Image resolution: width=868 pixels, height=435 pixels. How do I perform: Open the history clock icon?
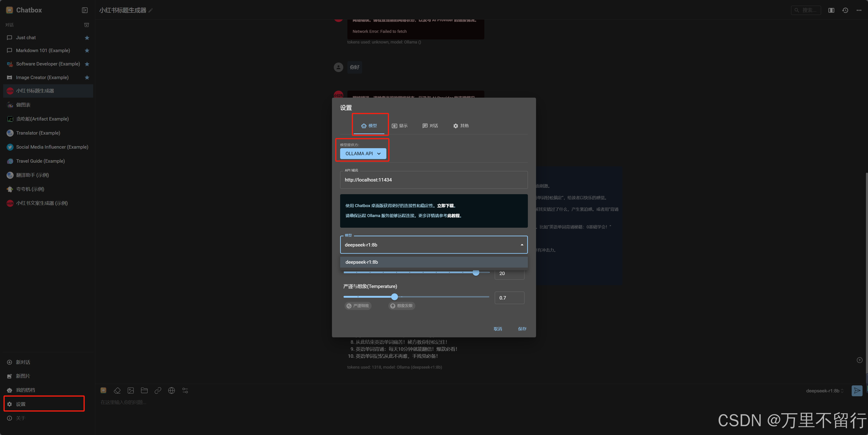point(845,10)
